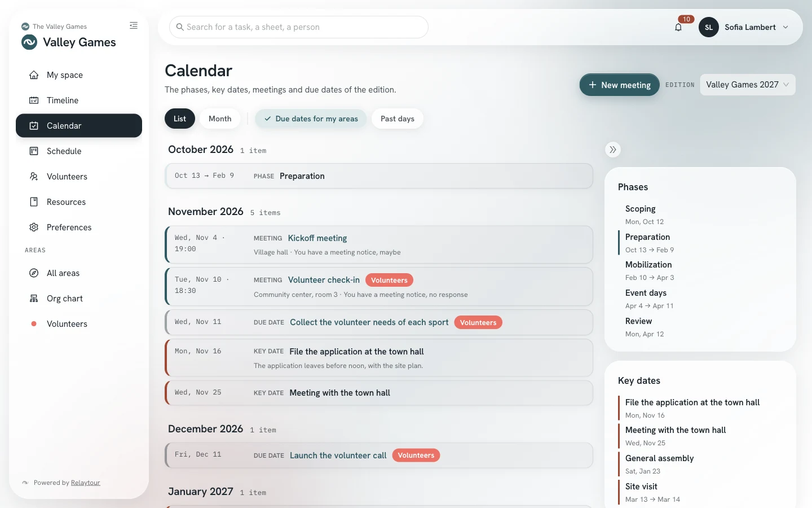Open Schedule in the sidebar
Screen dimensions: 812x508
(x=79, y=151)
